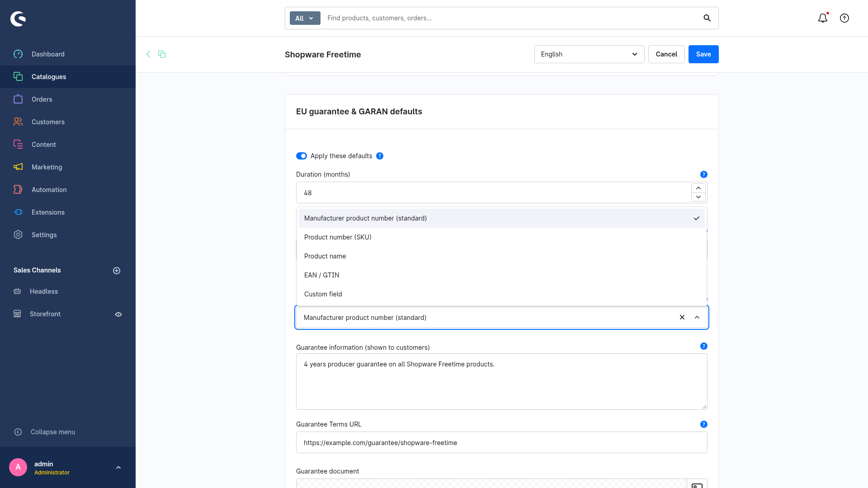Open the English language dropdown
The height and width of the screenshot is (488, 868).
pyautogui.click(x=590, y=54)
